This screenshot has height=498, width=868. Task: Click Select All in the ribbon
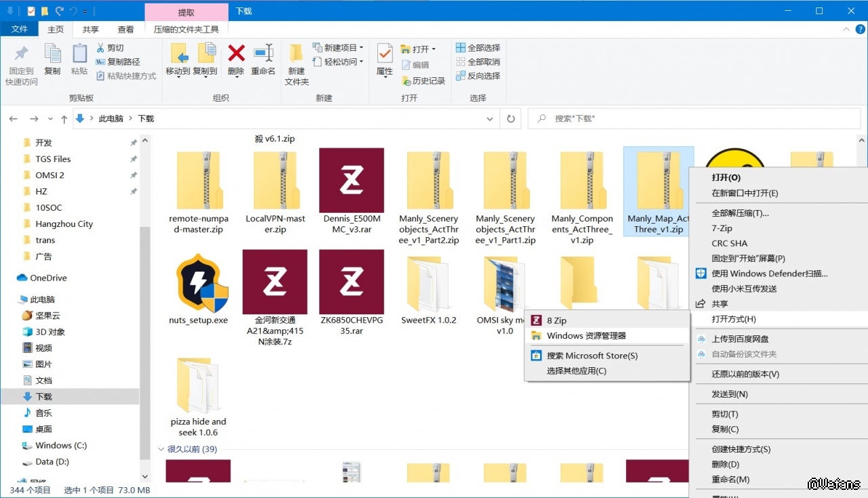(x=478, y=47)
